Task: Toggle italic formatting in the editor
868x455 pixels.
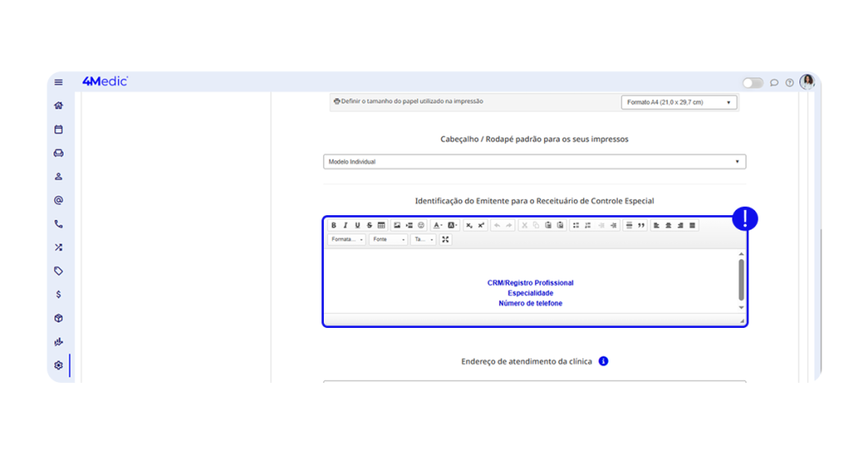Action: (x=345, y=225)
